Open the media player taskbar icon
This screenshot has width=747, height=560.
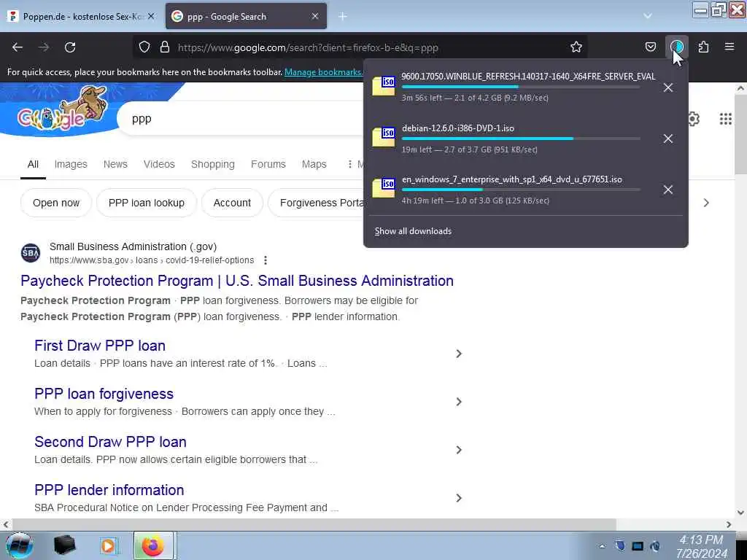click(109, 545)
